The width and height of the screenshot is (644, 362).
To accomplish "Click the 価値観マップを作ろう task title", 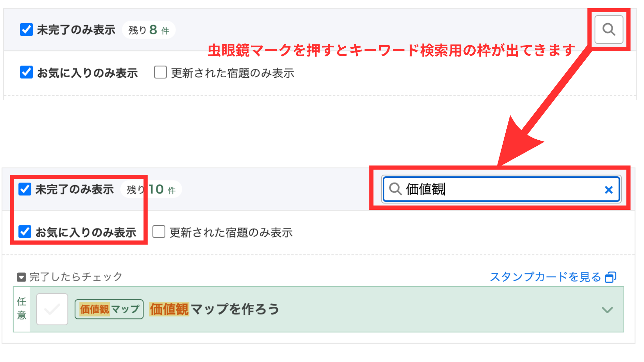I will click(214, 309).
